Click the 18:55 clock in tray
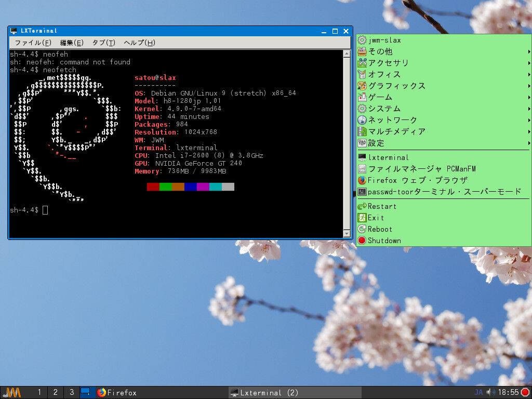The width and height of the screenshot is (532, 399). 508,393
